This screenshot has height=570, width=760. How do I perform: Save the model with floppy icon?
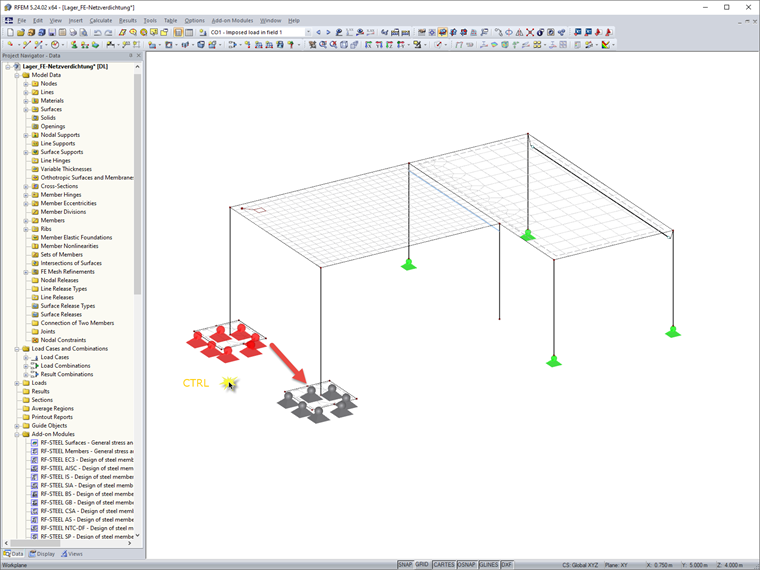point(52,32)
